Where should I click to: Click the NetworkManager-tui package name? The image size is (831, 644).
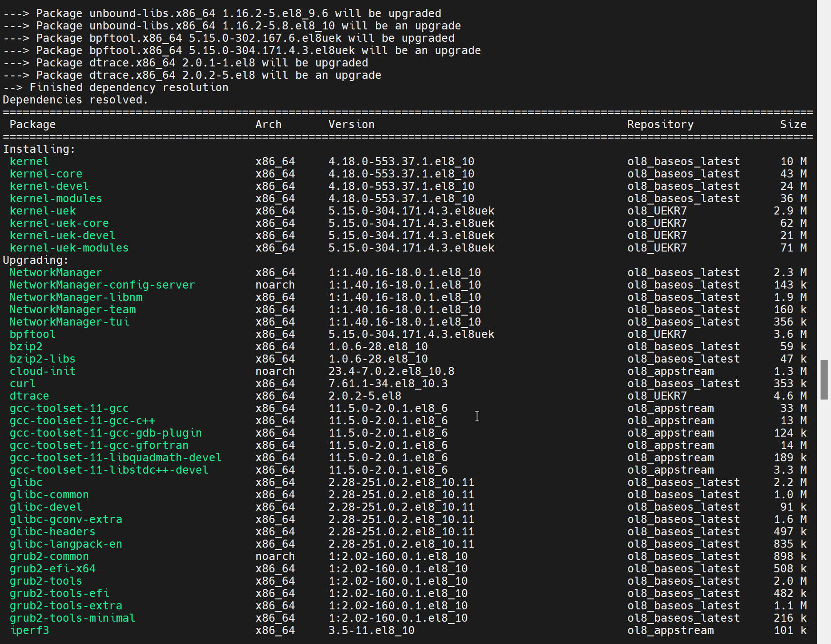coord(69,322)
